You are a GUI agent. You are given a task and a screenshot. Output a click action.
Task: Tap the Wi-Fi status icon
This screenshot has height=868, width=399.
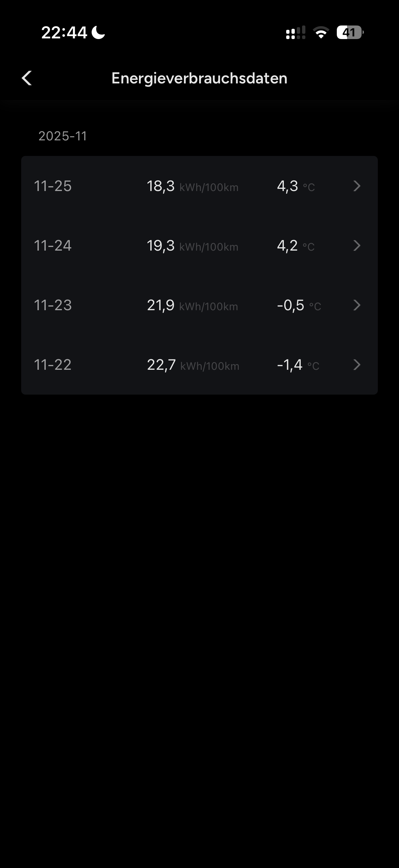321,33
